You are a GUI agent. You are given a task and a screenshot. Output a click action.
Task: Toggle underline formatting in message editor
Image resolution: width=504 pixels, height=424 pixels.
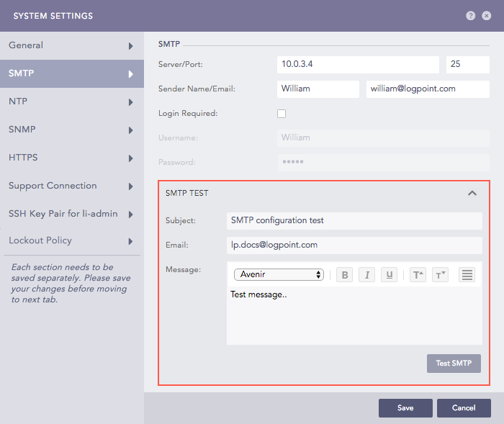click(390, 275)
